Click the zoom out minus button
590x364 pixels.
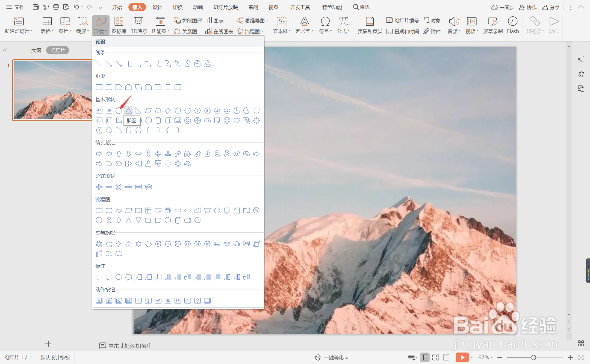click(500, 357)
